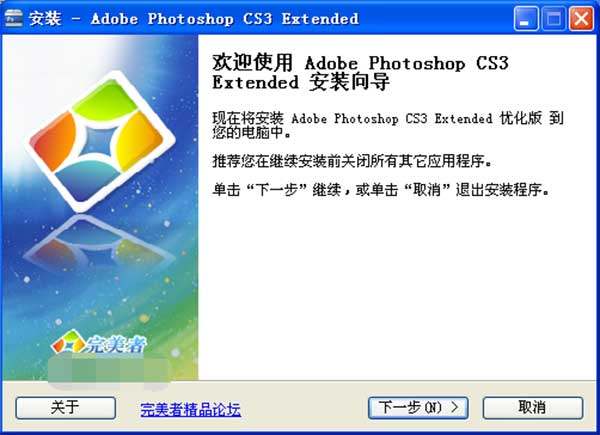Click the large colorful diamond logo

click(103, 141)
